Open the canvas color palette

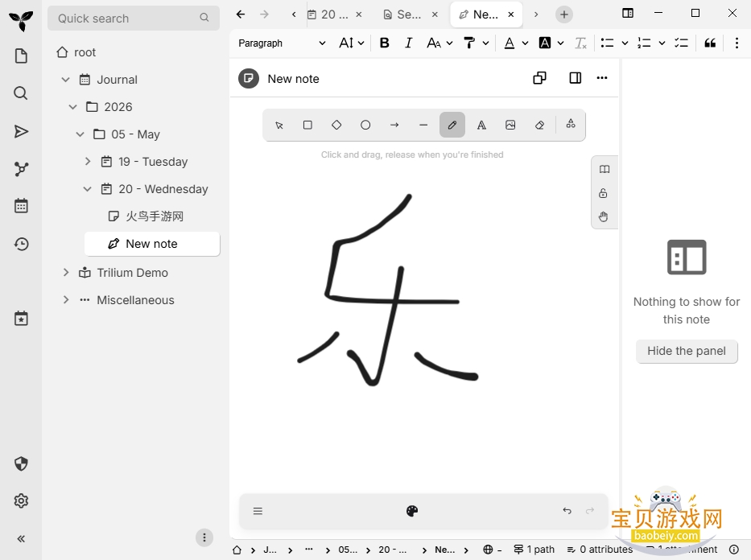412,511
